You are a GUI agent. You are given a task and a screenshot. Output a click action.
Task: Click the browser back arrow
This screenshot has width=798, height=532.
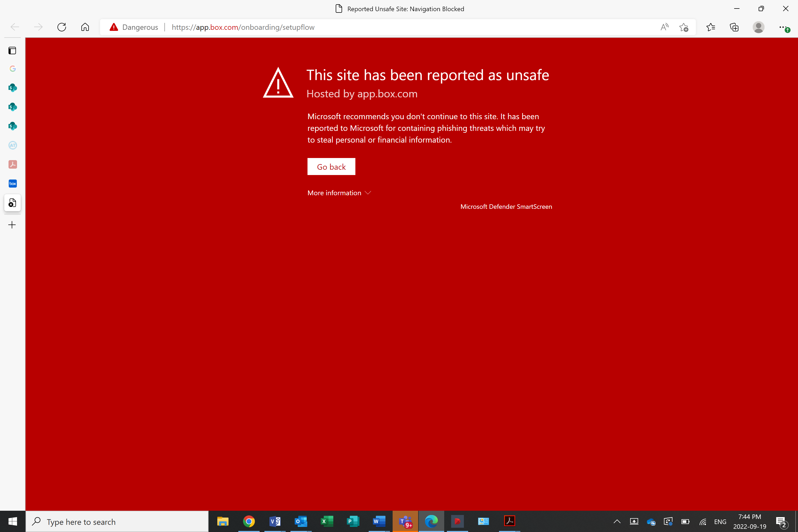tap(15, 27)
